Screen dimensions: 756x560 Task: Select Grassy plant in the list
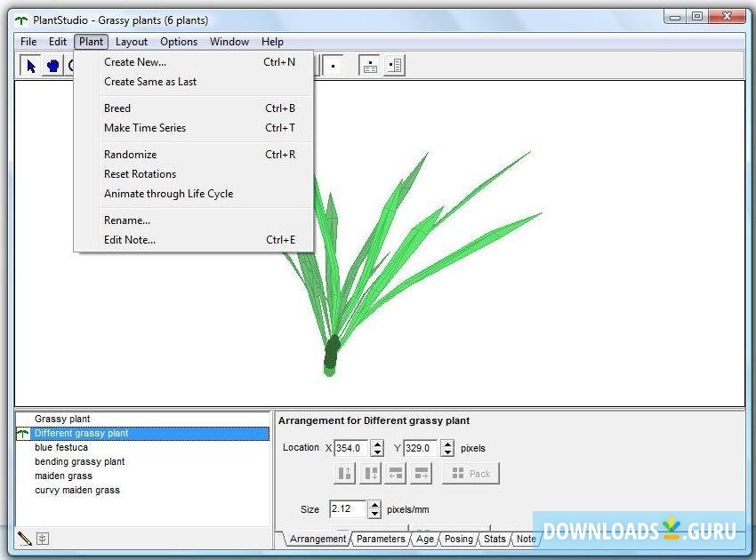(142, 420)
